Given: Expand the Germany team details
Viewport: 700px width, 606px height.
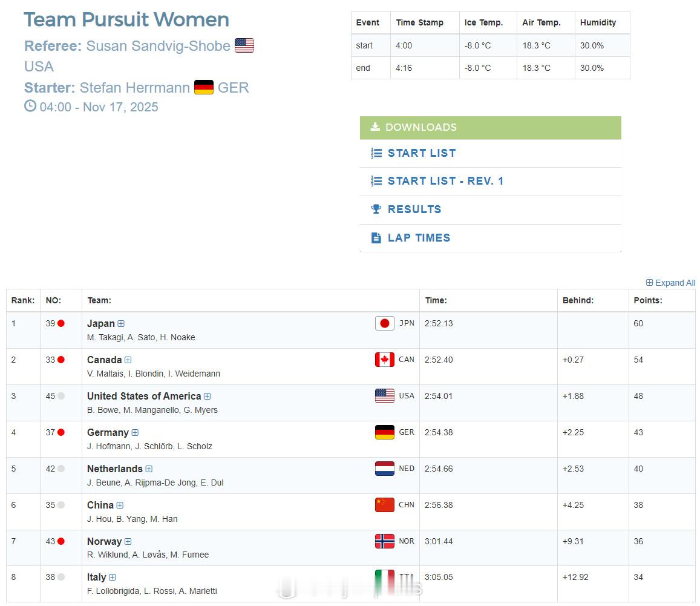Looking at the screenshot, I should point(135,433).
